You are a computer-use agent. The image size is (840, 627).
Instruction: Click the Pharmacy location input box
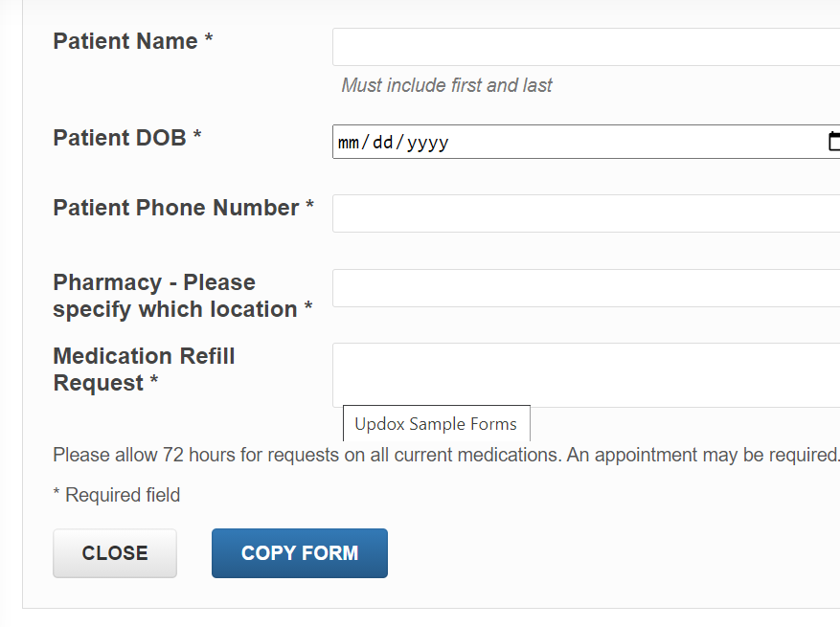pos(584,288)
